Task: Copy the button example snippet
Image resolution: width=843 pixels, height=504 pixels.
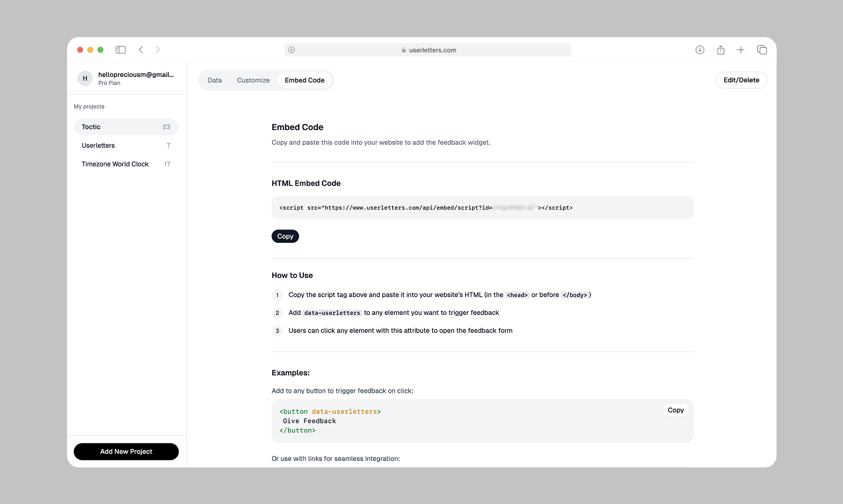Action: coord(675,410)
